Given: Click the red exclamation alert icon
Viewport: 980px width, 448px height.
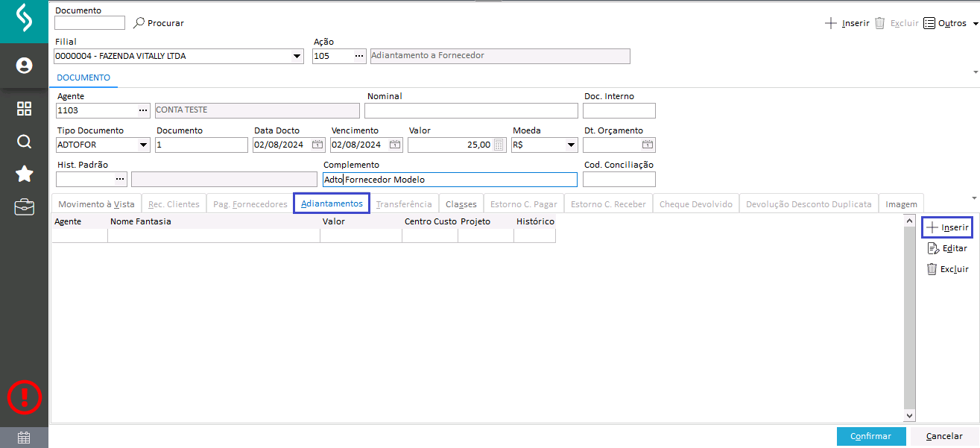Looking at the screenshot, I should tap(24, 396).
